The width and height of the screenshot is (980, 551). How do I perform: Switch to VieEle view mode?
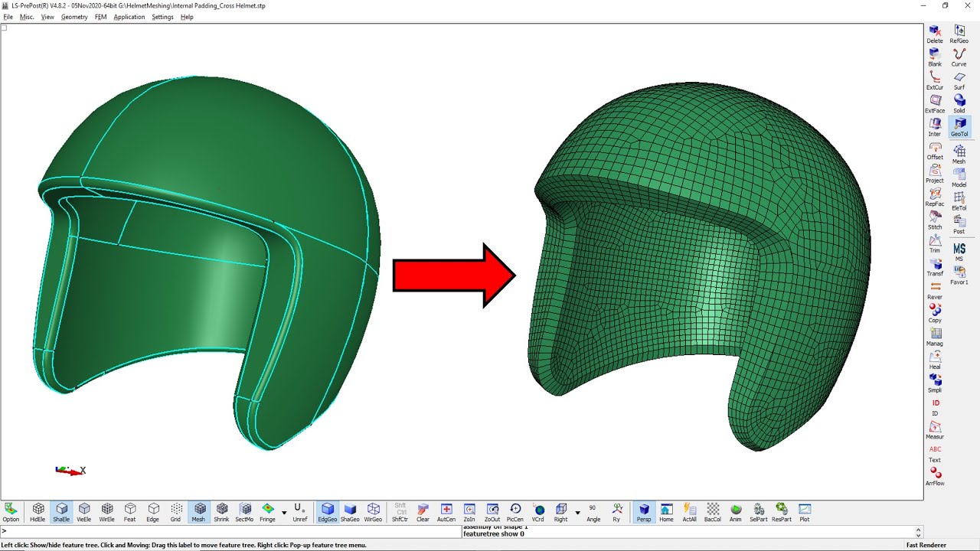coord(84,512)
